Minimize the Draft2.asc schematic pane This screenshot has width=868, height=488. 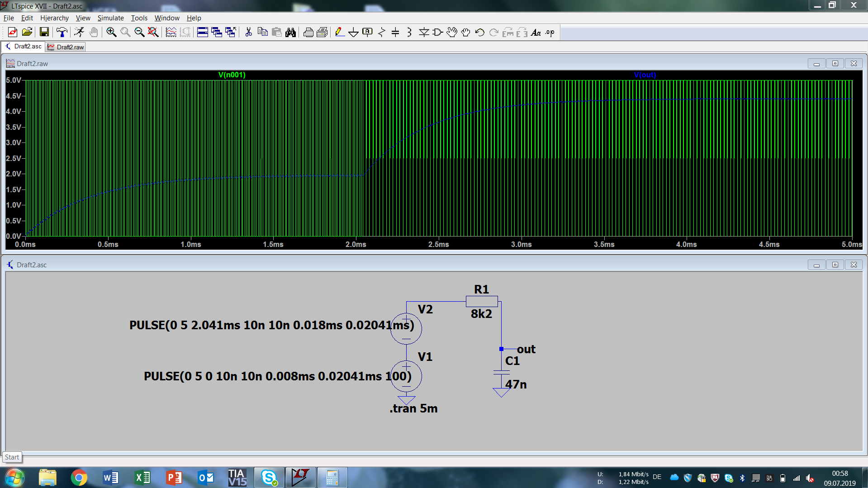[x=816, y=265]
